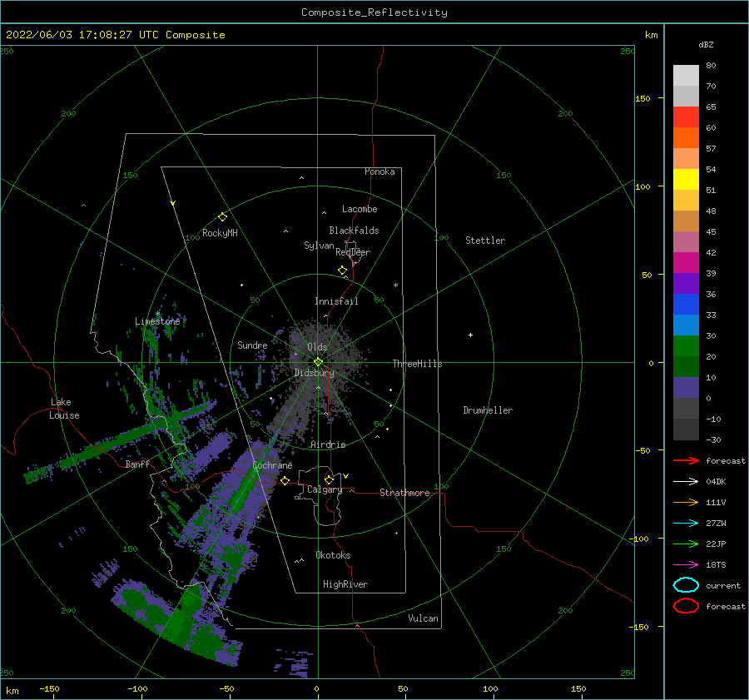Click the cyan current ellipse legend icon
This screenshot has height=700, width=749.
point(686,585)
